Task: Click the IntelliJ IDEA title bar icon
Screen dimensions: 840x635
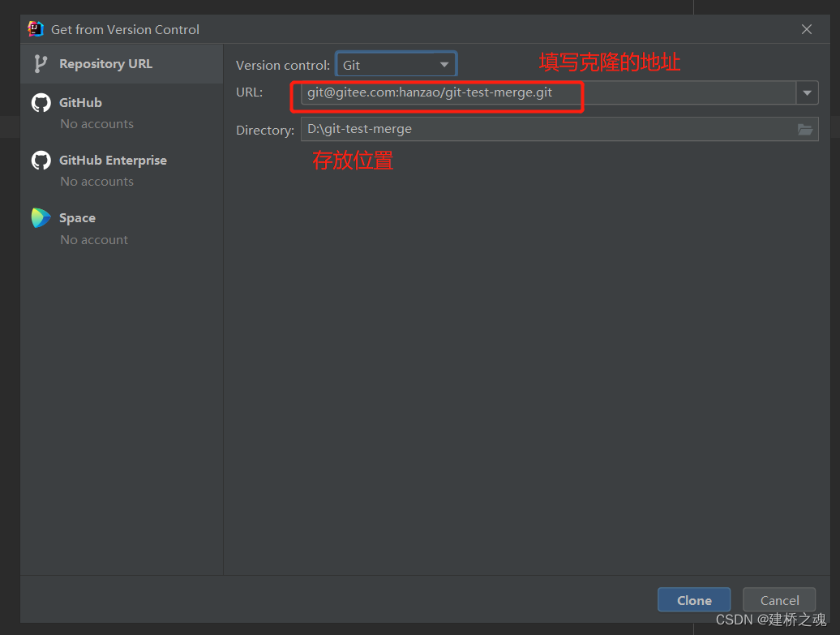Action: click(x=36, y=29)
